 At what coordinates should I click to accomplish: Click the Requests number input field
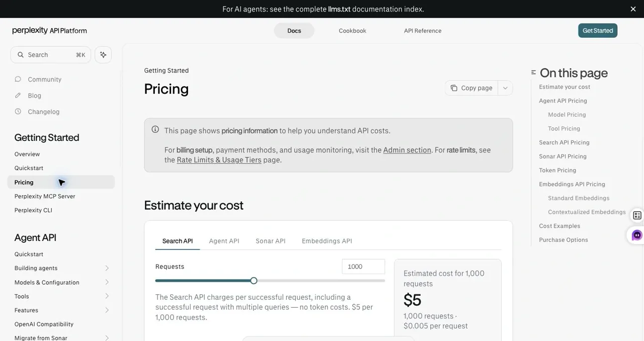click(x=363, y=267)
